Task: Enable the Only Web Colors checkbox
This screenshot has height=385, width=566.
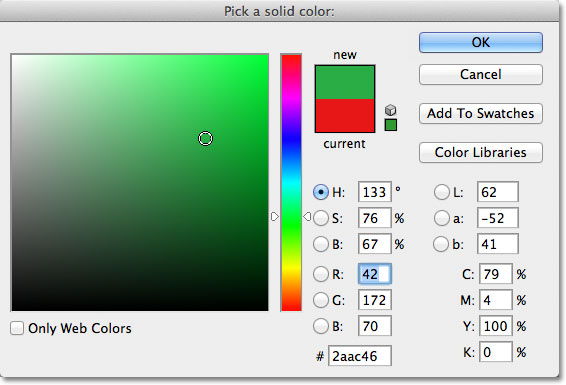Action: pos(17,328)
